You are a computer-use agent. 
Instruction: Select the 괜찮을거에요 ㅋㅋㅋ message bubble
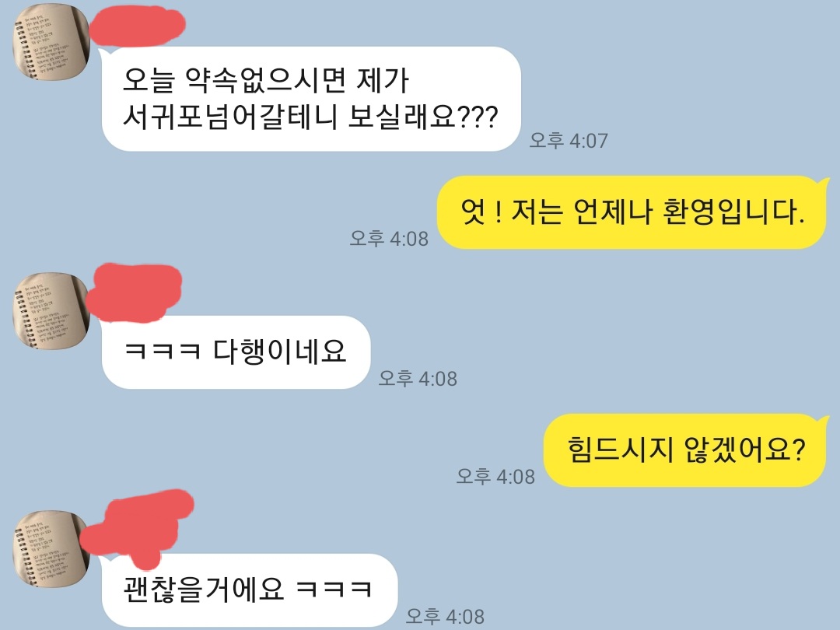tap(249, 590)
